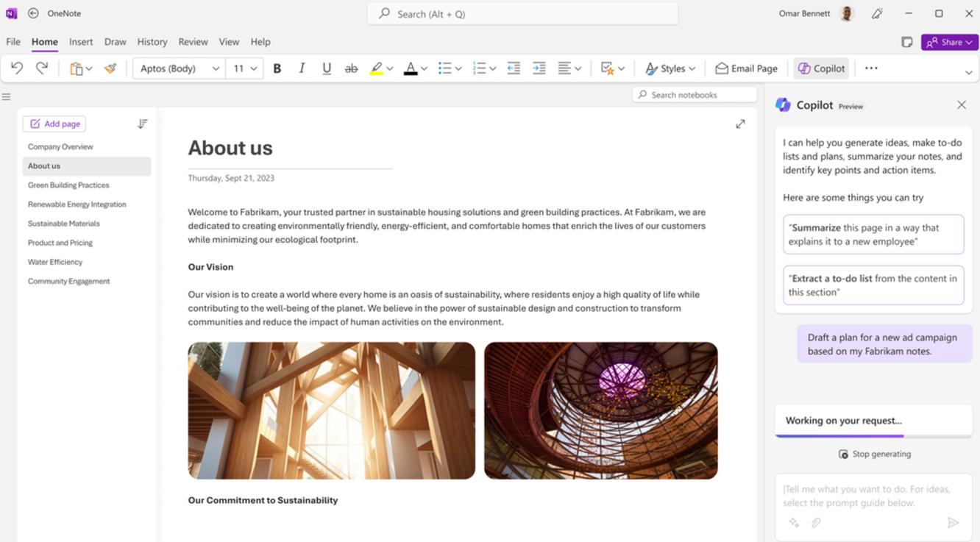Toggle strikethrough formatting

pos(352,68)
